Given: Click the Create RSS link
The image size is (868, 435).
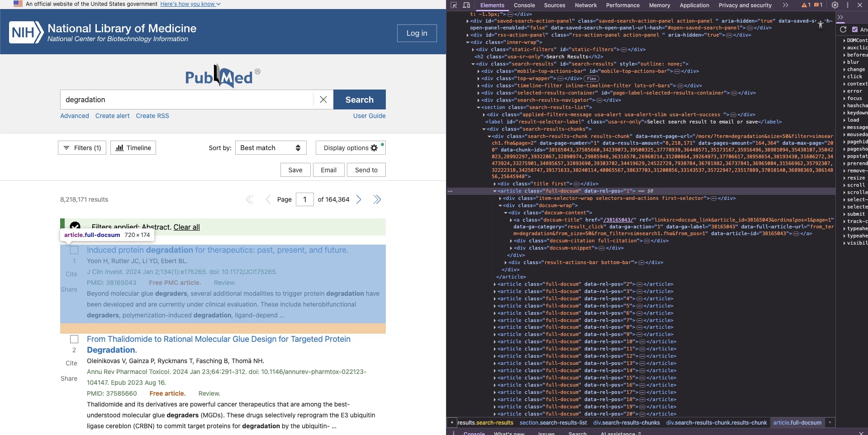Looking at the screenshot, I should (x=152, y=116).
